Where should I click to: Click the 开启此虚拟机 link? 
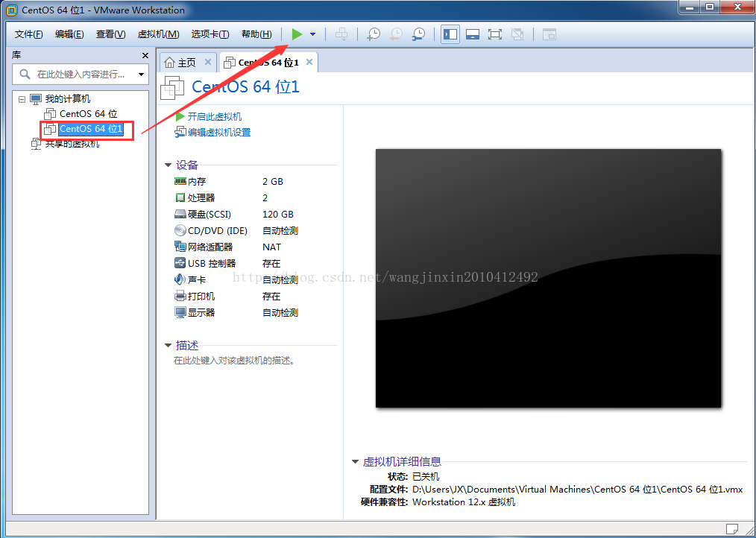click(215, 117)
